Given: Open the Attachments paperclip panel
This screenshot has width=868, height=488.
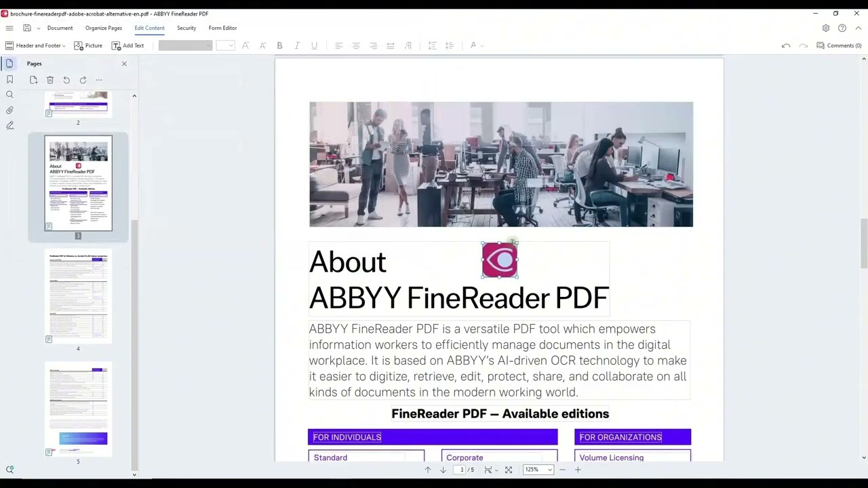Looking at the screenshot, I should (x=9, y=110).
